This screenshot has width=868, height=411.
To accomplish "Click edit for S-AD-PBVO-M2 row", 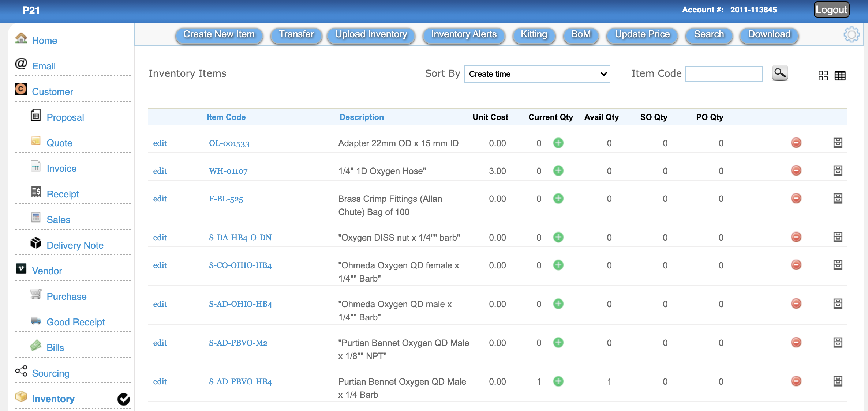I will pos(160,343).
